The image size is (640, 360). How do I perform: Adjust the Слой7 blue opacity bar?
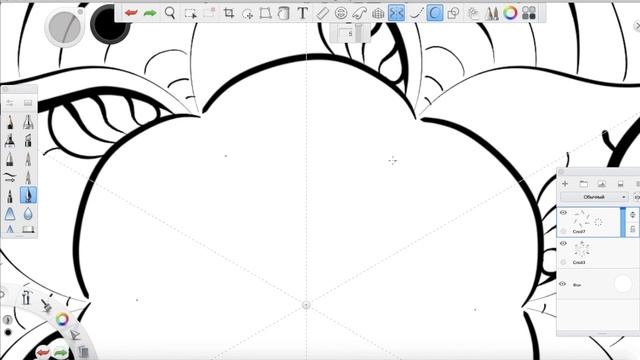pos(623,222)
